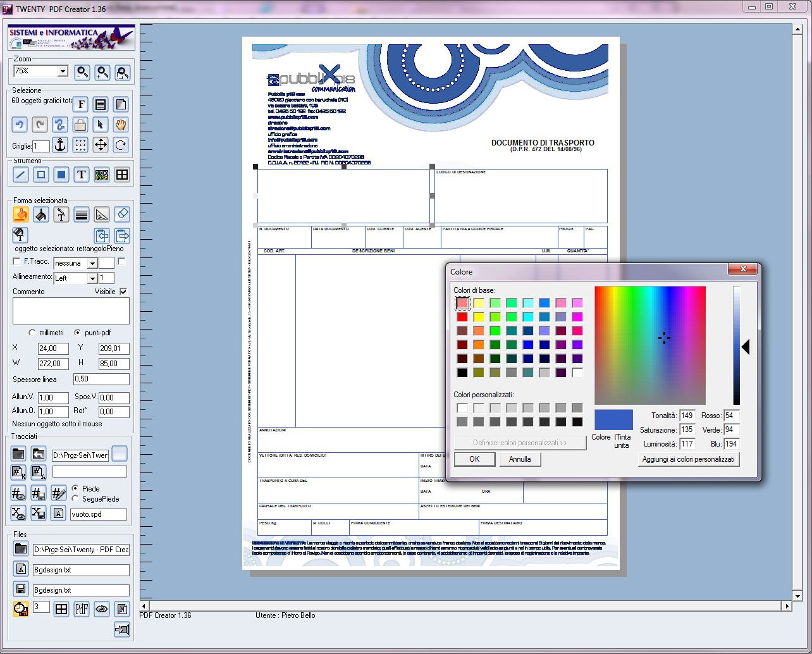Insert a table grid with Strumenti icon
Image resolution: width=812 pixels, height=654 pixels.
122,175
